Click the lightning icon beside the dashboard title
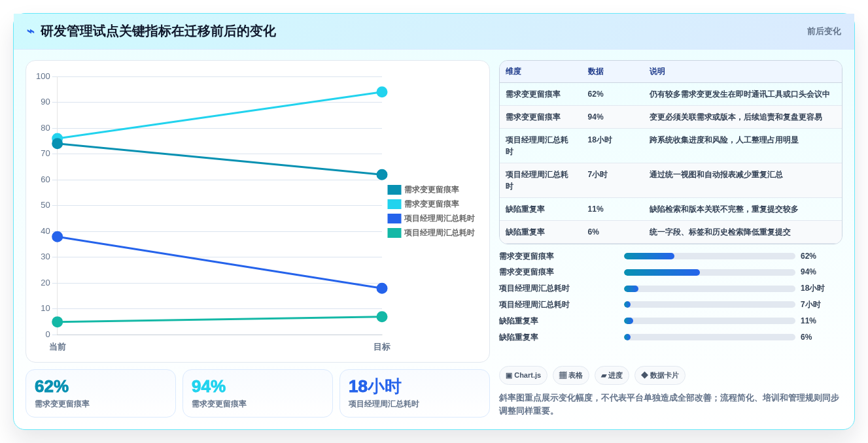This screenshot has width=868, height=443. pyautogui.click(x=31, y=31)
